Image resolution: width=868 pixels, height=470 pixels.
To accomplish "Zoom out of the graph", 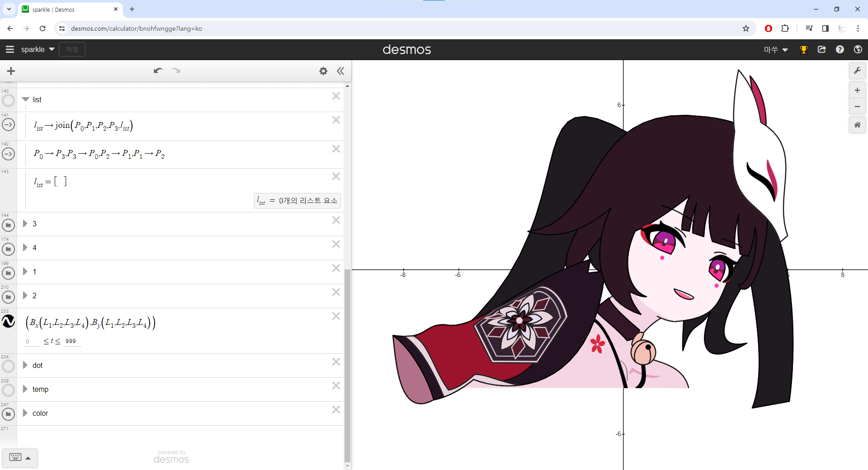I will [x=857, y=107].
